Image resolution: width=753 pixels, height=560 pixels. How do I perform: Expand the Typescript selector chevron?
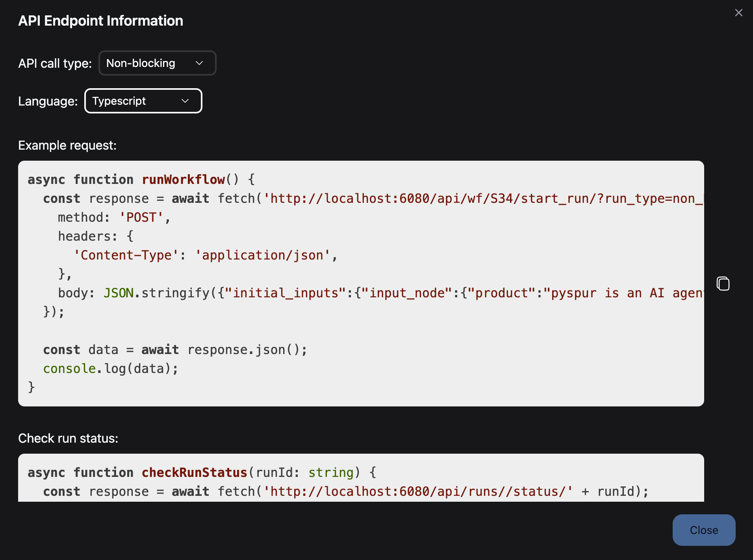pyautogui.click(x=185, y=101)
